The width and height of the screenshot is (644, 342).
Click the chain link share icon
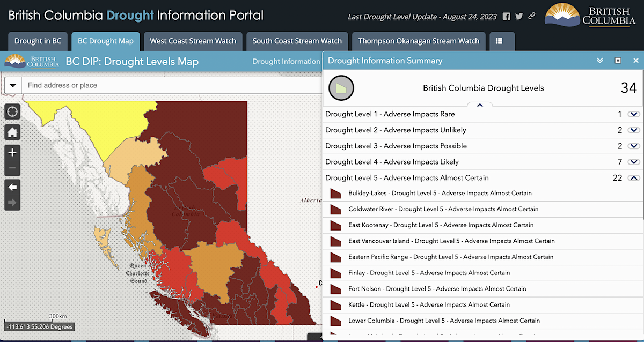coord(532,17)
